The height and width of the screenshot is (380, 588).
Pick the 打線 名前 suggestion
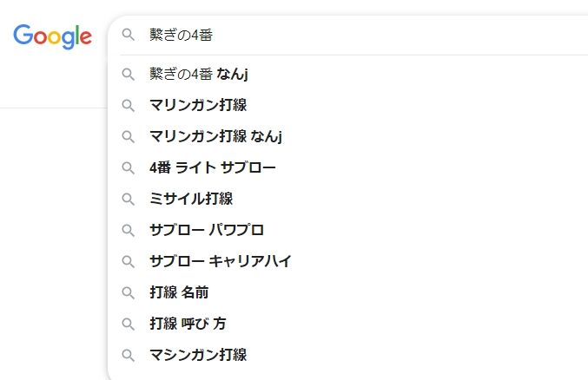click(179, 292)
